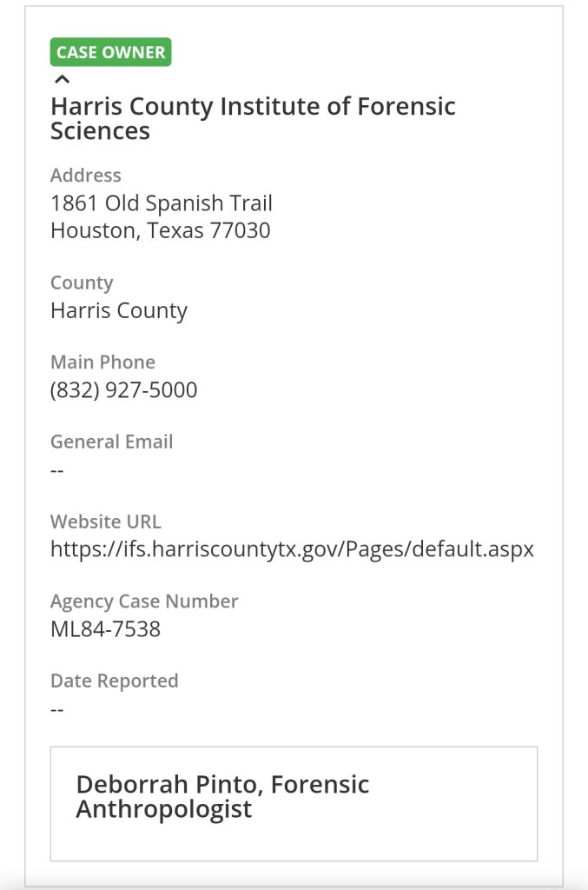Click the empty Date Reported value
Screen dimensions: 588x890
[57, 709]
